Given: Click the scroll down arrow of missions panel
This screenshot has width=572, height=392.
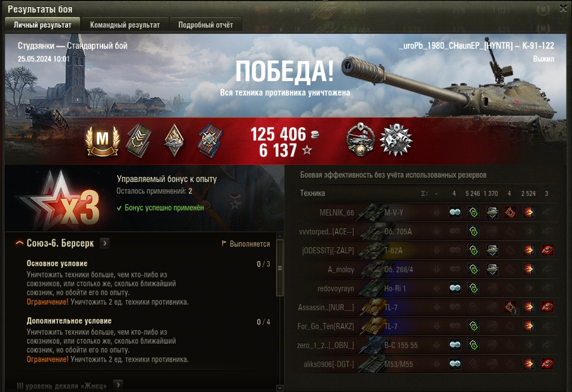Looking at the screenshot, I should coord(280,388).
